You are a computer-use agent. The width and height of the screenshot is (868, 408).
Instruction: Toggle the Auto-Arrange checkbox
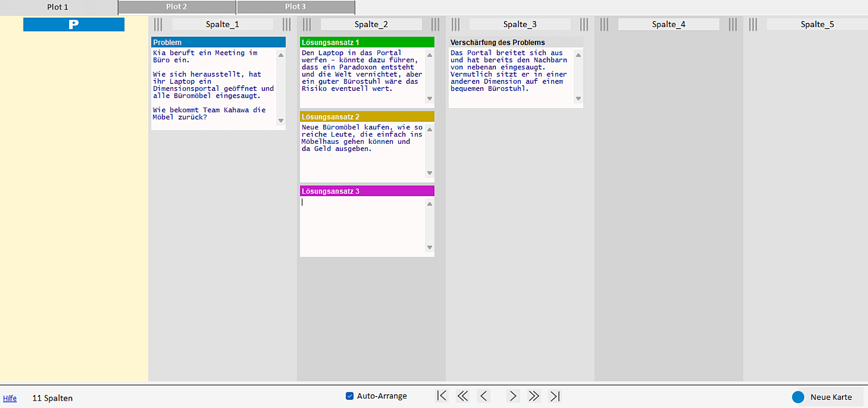pyautogui.click(x=350, y=396)
